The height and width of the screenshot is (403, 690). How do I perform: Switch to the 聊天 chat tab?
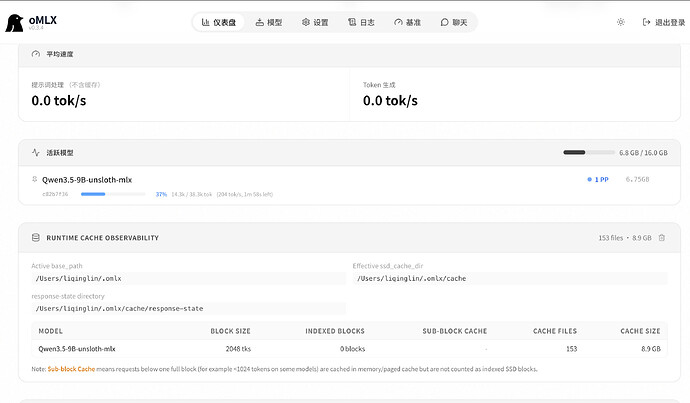tap(454, 22)
